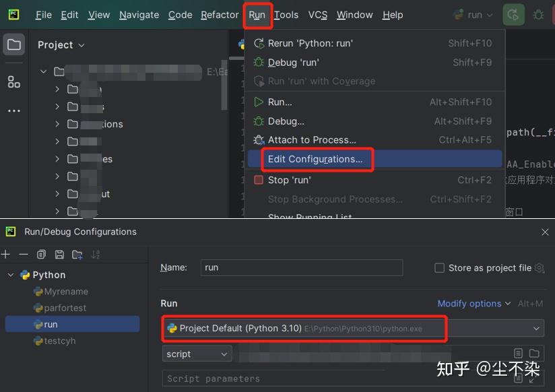The image size is (555, 392).
Task: Save configuration using the floppy disk icon
Action: coord(59,254)
